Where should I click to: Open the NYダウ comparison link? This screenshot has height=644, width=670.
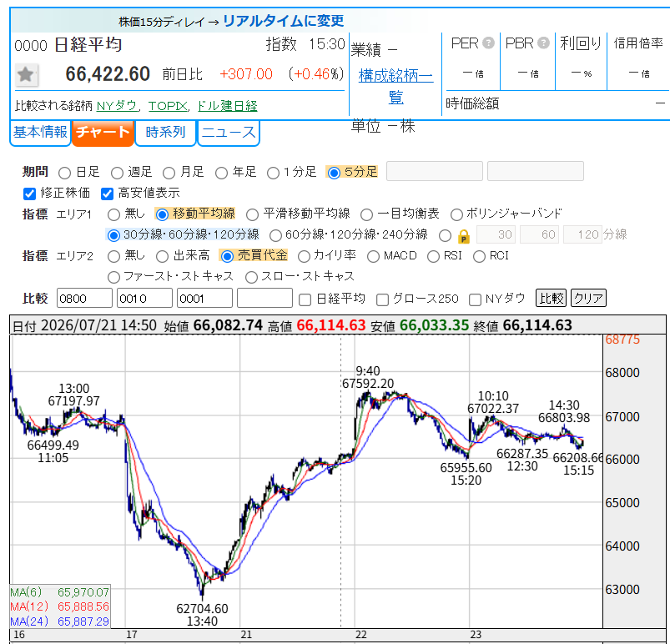click(117, 106)
